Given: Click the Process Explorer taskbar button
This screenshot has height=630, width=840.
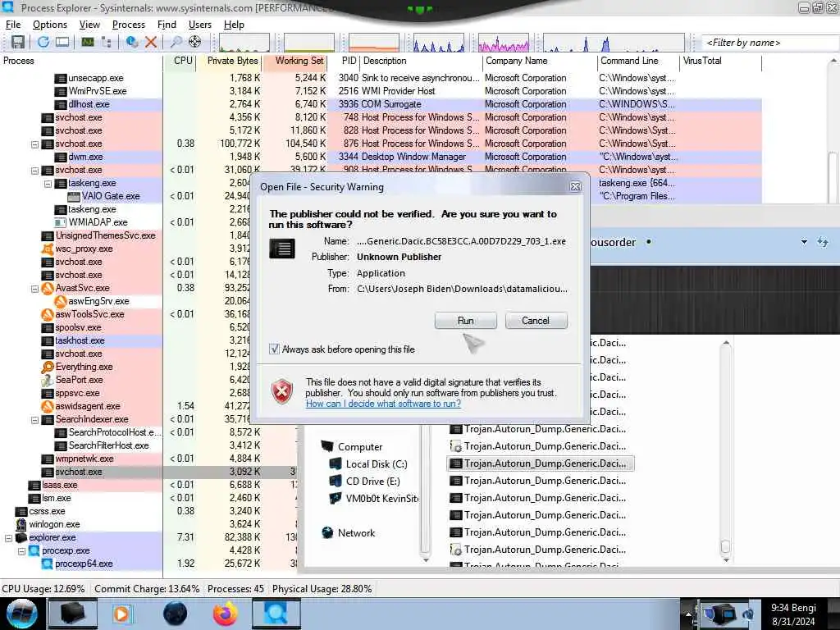Looking at the screenshot, I should (x=276, y=614).
